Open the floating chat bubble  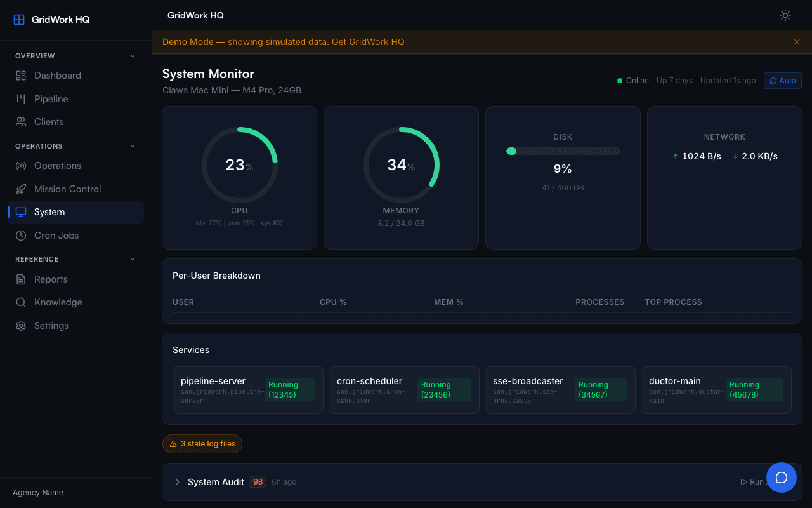coord(782,477)
